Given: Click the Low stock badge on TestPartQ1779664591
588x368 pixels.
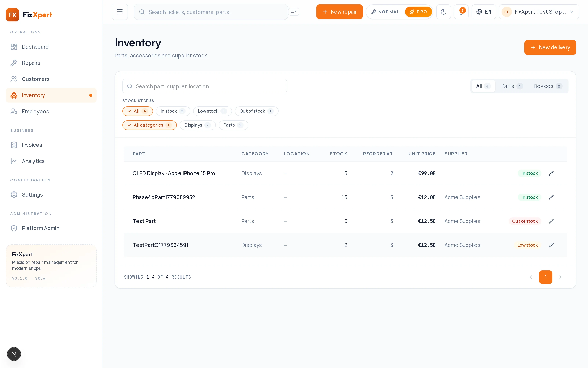Looking at the screenshot, I should tap(527, 245).
